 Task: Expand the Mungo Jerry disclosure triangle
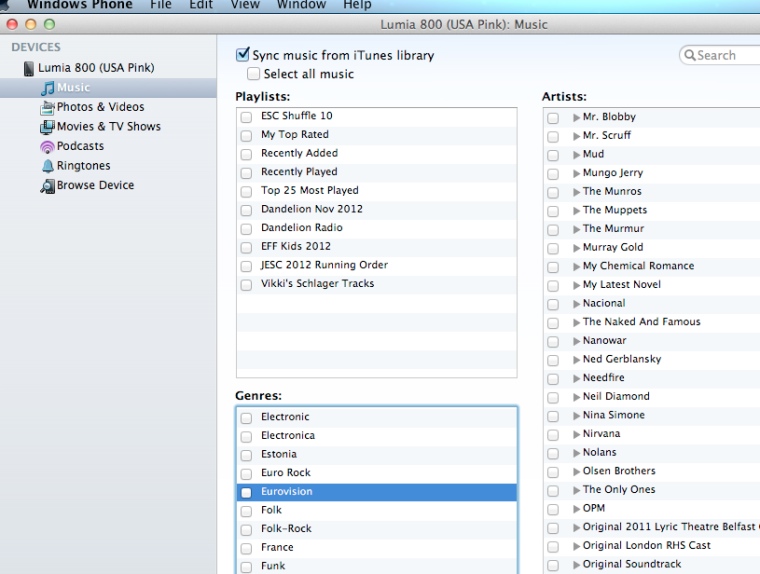point(576,173)
